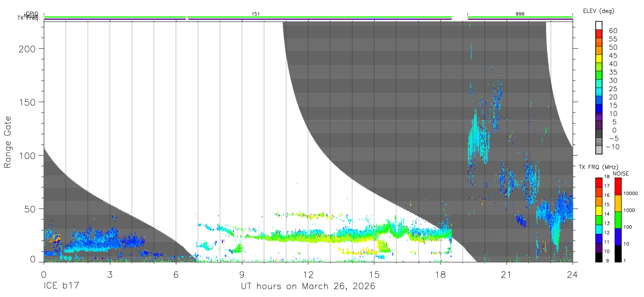The width and height of the screenshot is (644, 297).
Task: Click the 'ELEV (deg)' legend title
Action: 598,10
